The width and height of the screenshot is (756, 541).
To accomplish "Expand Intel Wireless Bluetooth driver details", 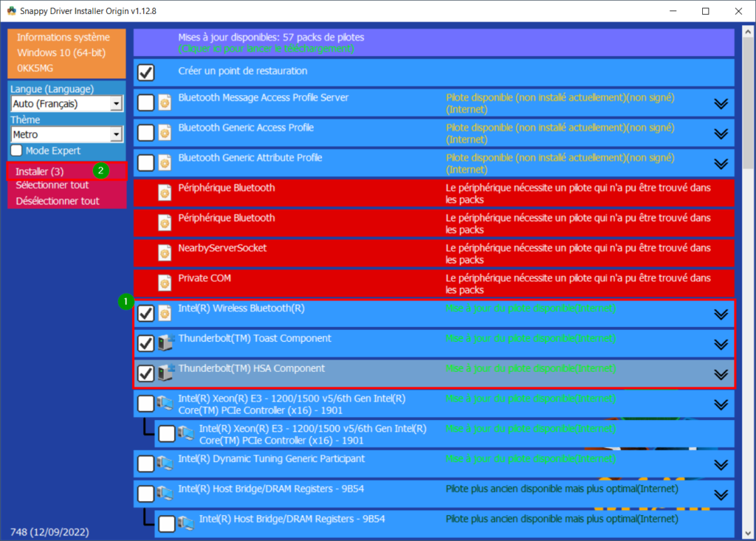I will click(x=721, y=314).
